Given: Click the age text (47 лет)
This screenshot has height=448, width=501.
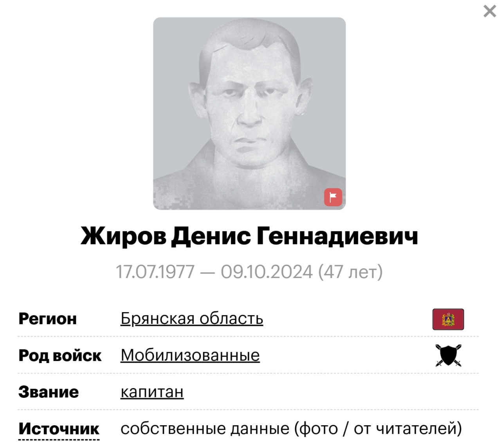Looking at the screenshot, I should click(x=350, y=272).
